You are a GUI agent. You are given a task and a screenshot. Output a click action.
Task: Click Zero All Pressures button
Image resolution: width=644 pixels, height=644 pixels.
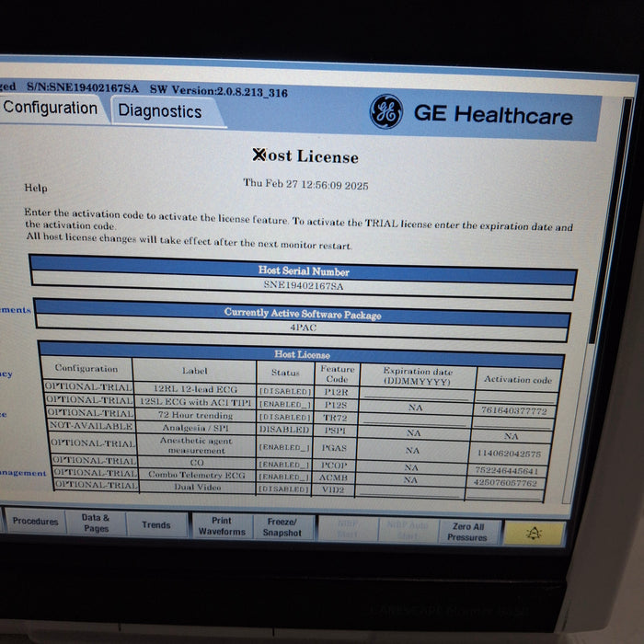[467, 532]
